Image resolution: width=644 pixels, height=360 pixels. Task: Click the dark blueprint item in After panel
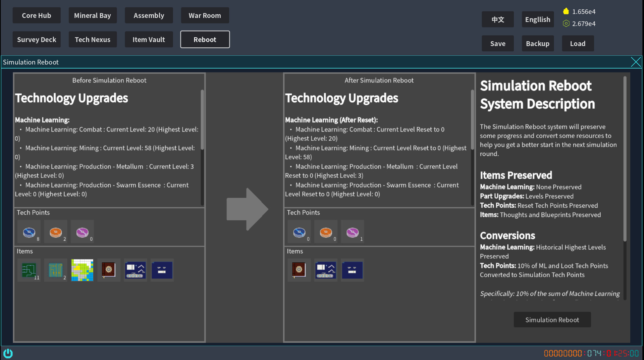pyautogui.click(x=352, y=270)
